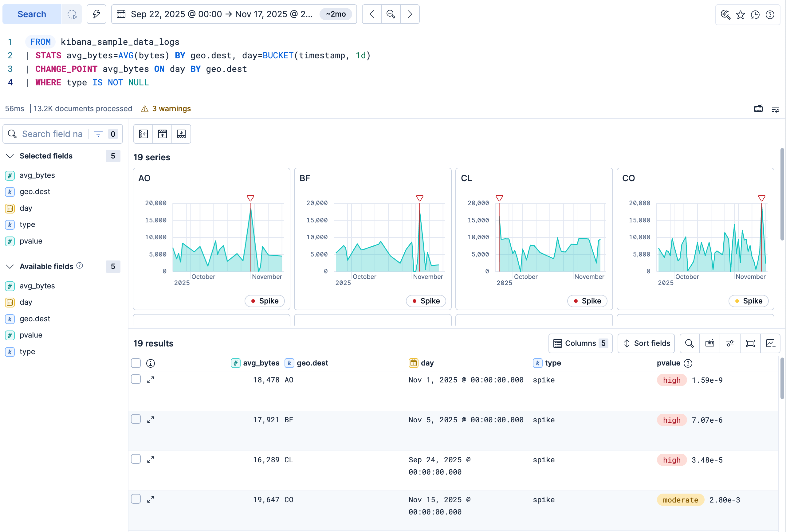Check the CL row checkbox

(x=136, y=459)
